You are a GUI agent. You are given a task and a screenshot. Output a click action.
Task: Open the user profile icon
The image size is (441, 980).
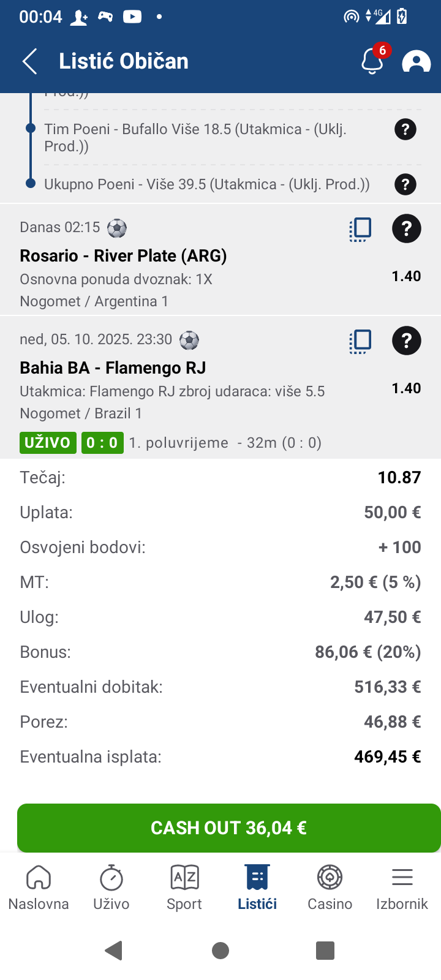[x=416, y=61]
